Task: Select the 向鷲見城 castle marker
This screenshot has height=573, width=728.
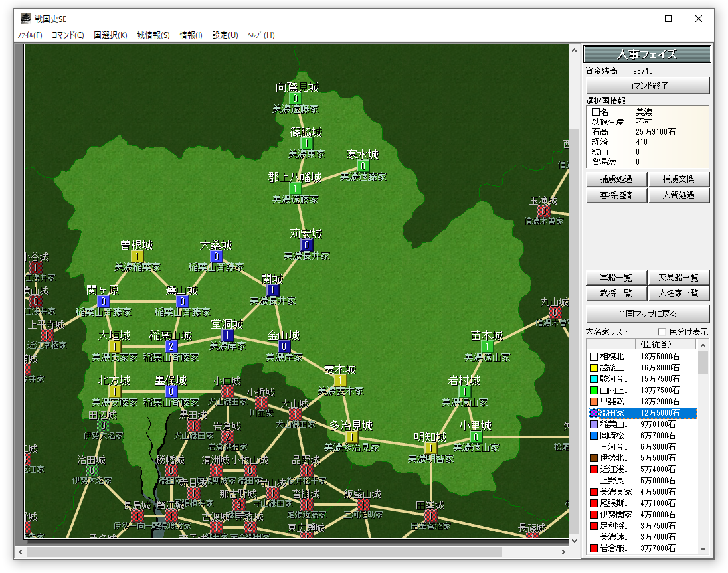Action: click(x=296, y=98)
